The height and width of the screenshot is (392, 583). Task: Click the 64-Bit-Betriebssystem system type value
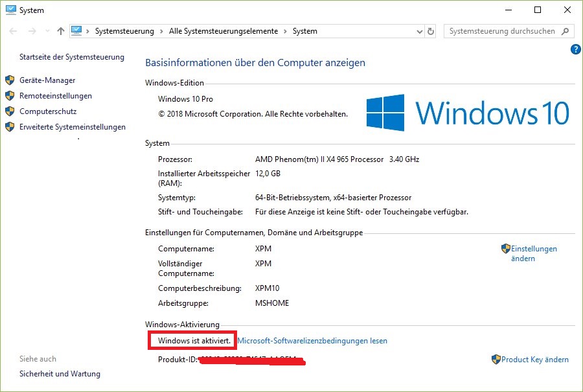pos(333,198)
